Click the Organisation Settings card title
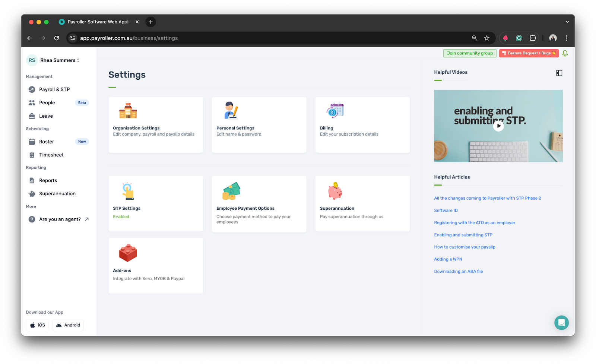 tap(136, 128)
